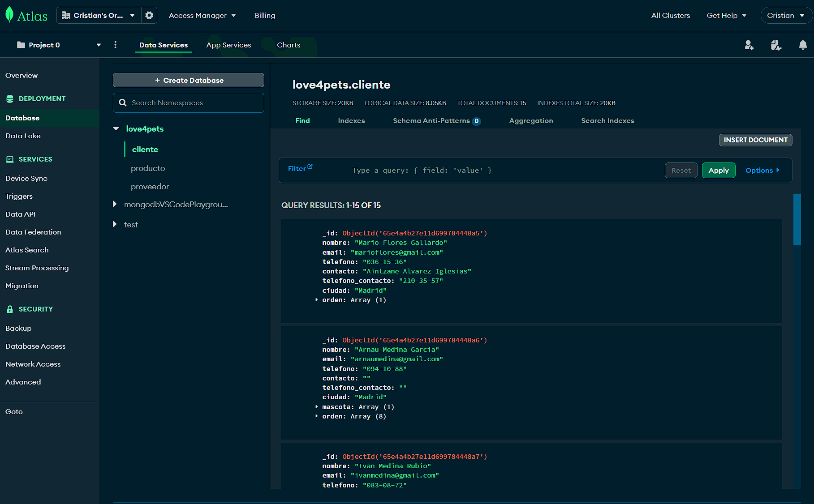Open Database Access in the sidebar
The width and height of the screenshot is (814, 504).
click(x=35, y=346)
